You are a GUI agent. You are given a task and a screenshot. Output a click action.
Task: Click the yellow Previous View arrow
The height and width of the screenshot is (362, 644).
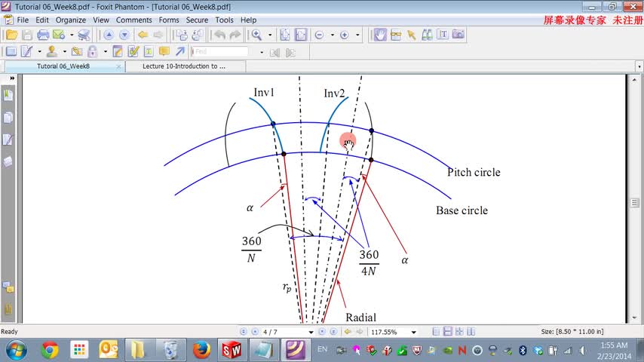(143, 35)
